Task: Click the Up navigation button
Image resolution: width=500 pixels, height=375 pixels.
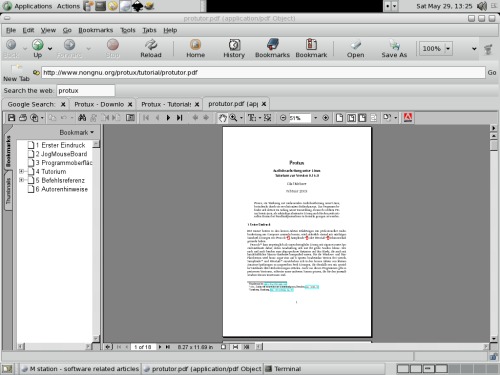Action: 38,48
